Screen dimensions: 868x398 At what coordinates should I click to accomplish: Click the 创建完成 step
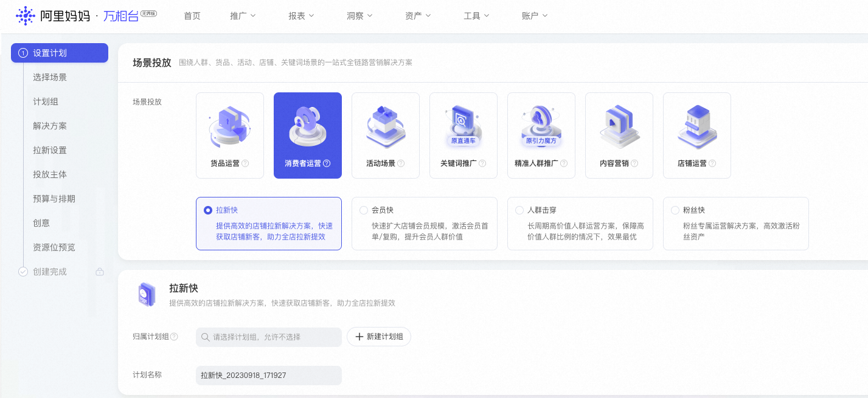[50, 272]
